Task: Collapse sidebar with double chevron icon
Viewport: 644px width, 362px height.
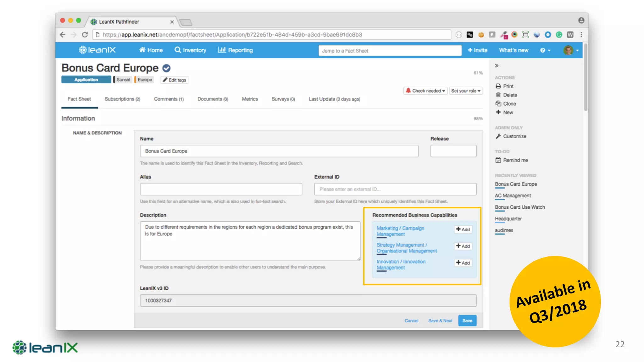Action: [x=497, y=66]
